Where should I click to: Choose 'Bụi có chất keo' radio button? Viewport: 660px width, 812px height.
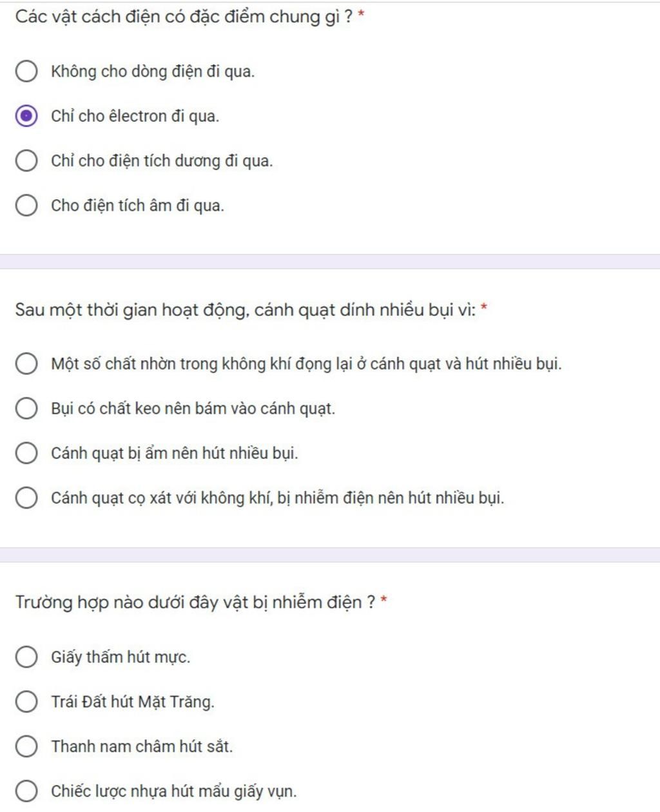coord(26,409)
